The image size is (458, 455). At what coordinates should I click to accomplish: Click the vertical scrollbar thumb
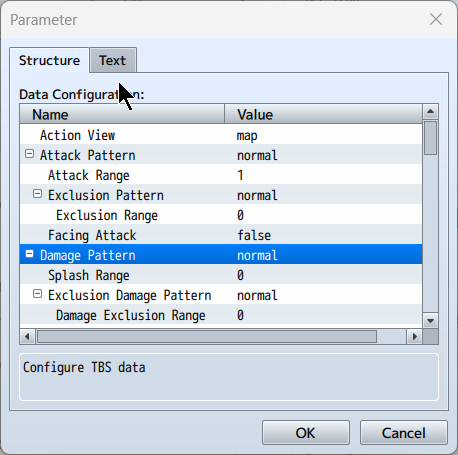[430, 138]
